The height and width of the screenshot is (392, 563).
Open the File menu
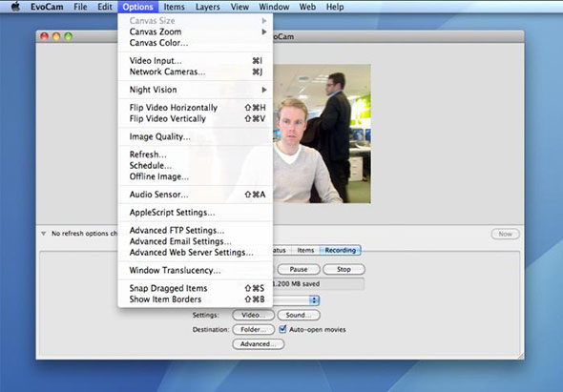coord(80,7)
